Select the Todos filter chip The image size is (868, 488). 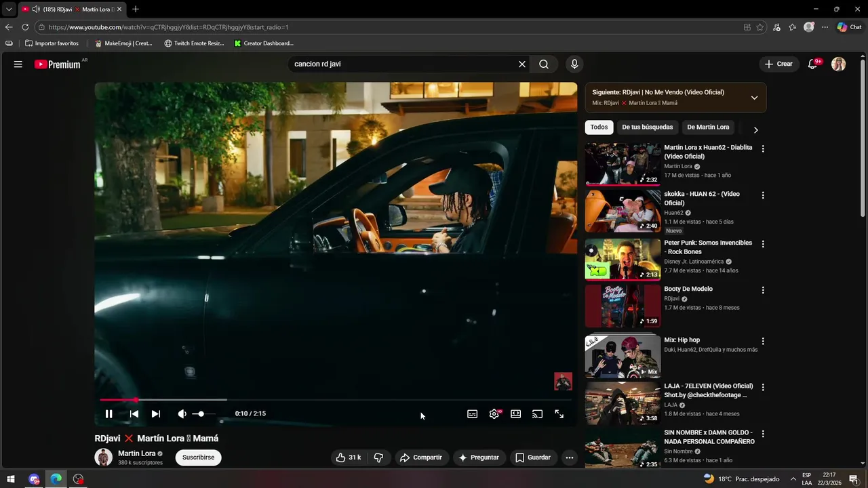[599, 127]
